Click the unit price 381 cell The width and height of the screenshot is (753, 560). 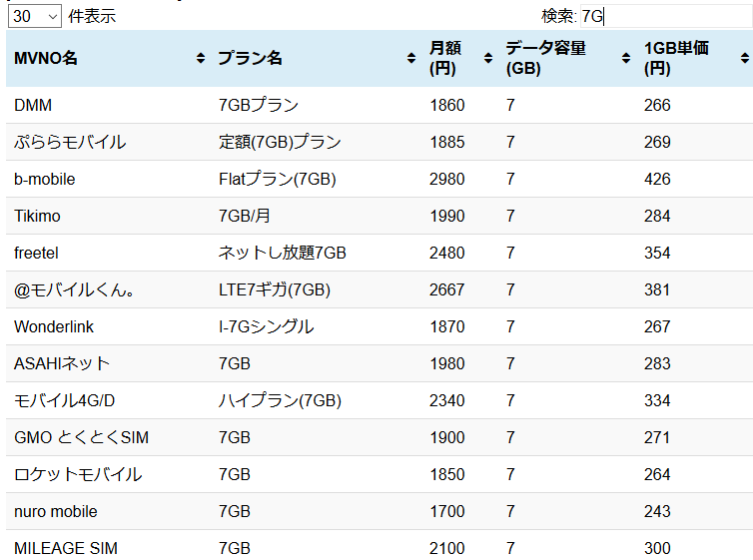click(657, 289)
